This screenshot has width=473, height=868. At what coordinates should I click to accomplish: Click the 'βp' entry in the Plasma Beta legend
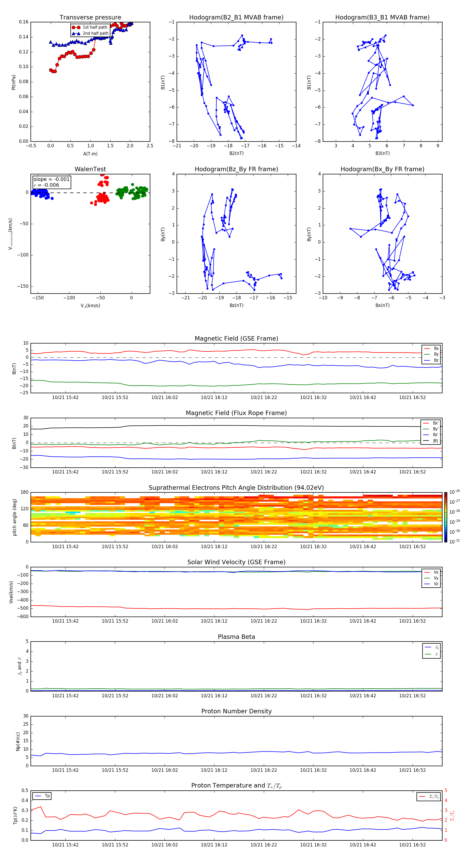point(432,647)
